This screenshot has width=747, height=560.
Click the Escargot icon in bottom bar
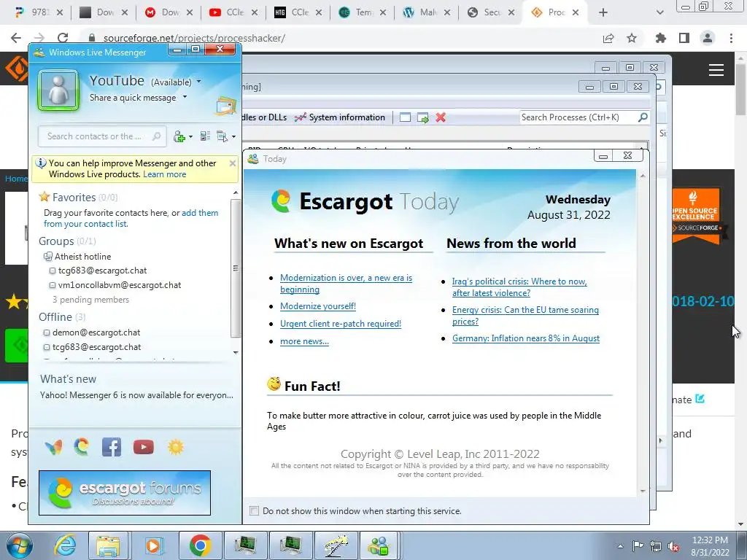point(82,447)
